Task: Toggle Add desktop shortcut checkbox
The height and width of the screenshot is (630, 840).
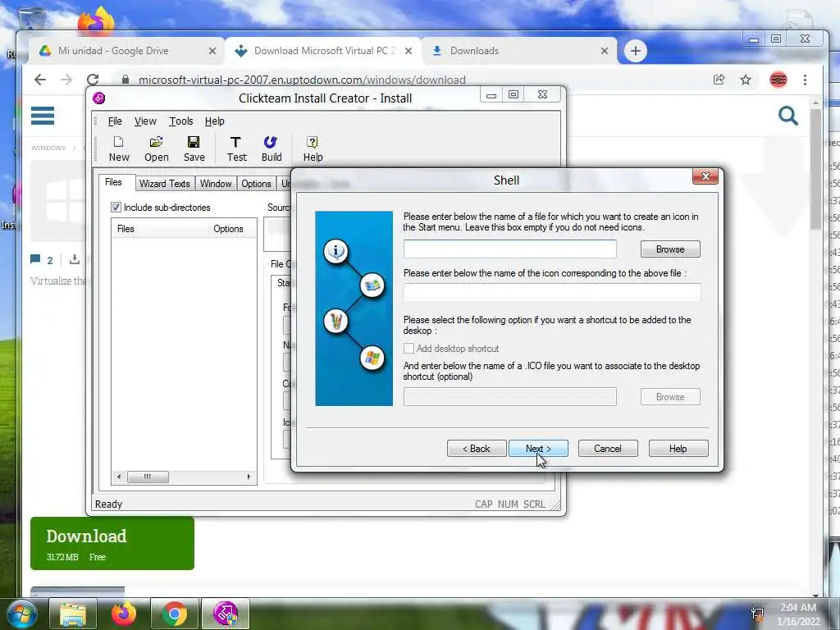Action: (409, 348)
